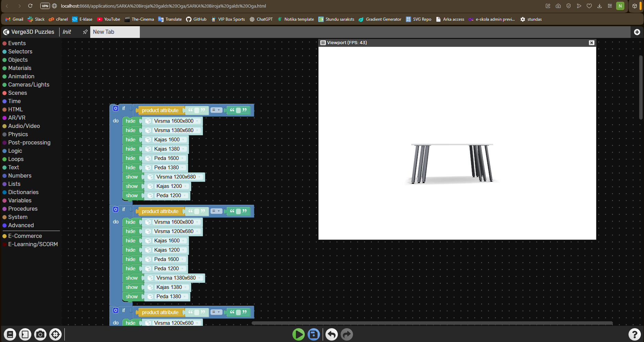This screenshot has width=644, height=342.
Task: Click the Save puzzles icon
Action: [313, 334]
